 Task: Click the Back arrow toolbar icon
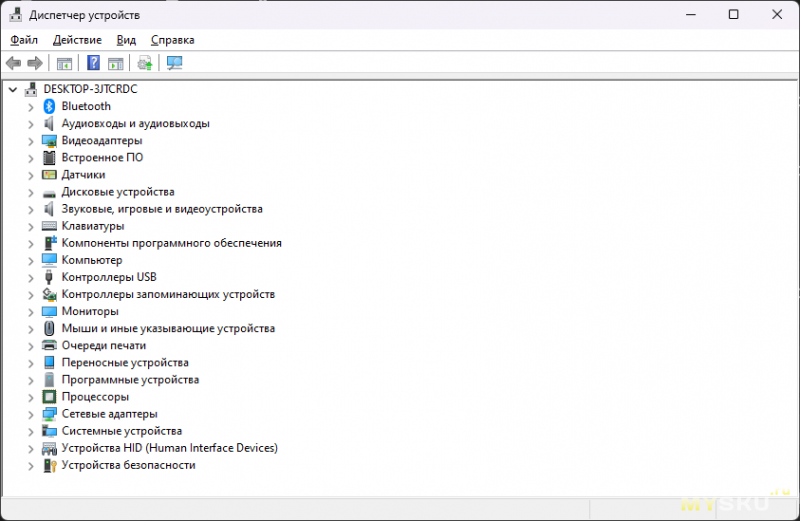click(x=13, y=63)
